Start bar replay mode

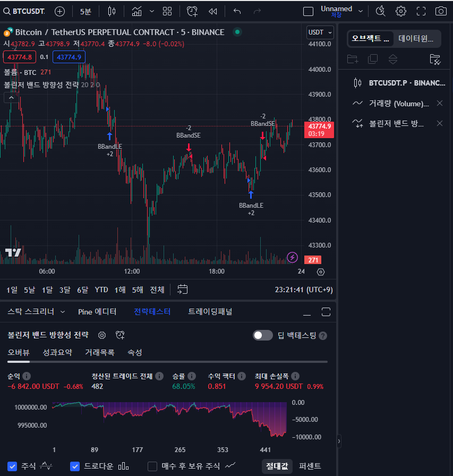tap(213, 12)
